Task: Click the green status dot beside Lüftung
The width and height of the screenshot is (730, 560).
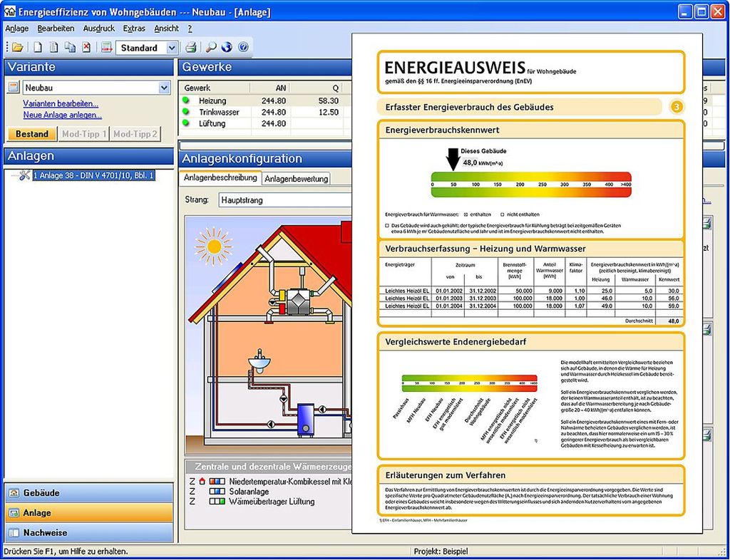Action: [186, 123]
